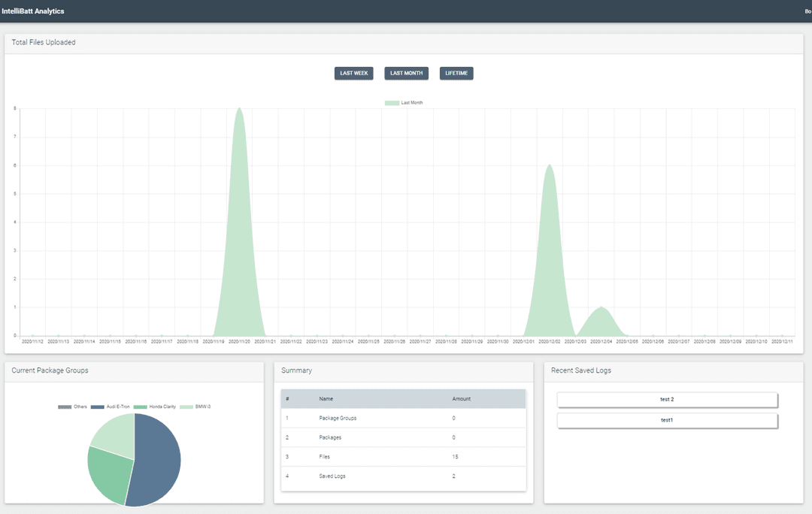This screenshot has width=812, height=514.
Task: Click the Summary panel title
Action: pos(297,370)
